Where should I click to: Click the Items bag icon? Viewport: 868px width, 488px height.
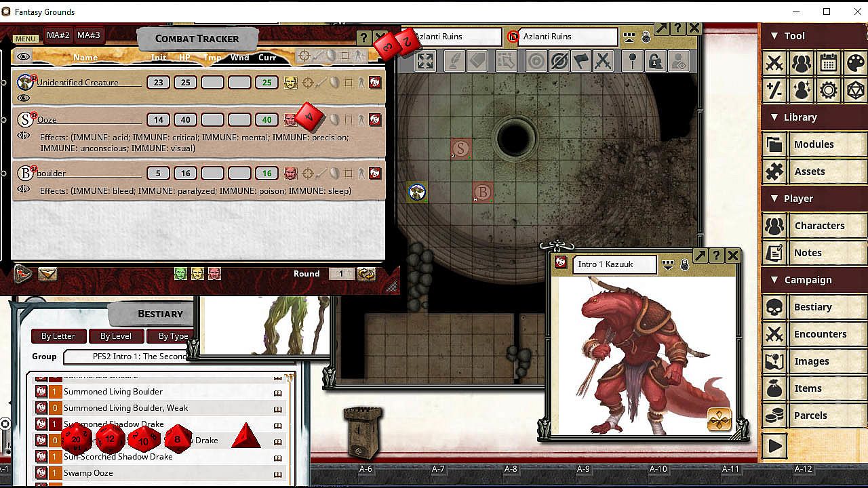pos(774,388)
